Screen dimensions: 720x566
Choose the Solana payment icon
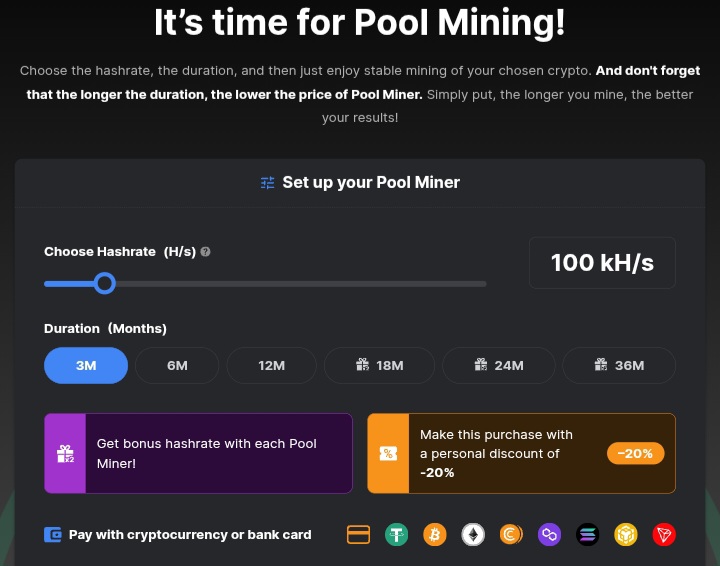pos(588,535)
